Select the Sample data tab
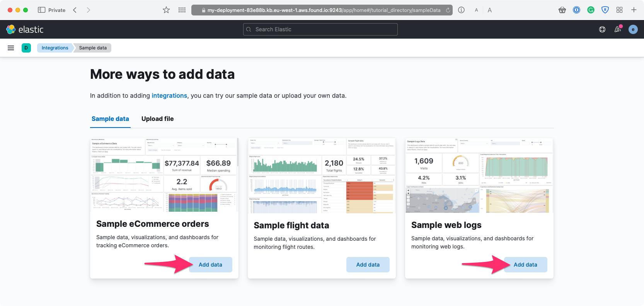 click(110, 119)
